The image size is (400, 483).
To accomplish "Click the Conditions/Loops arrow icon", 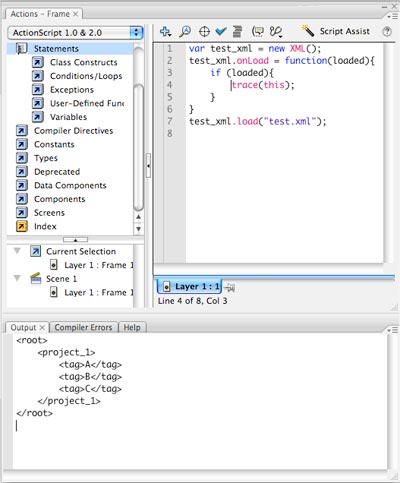I will pos(38,76).
